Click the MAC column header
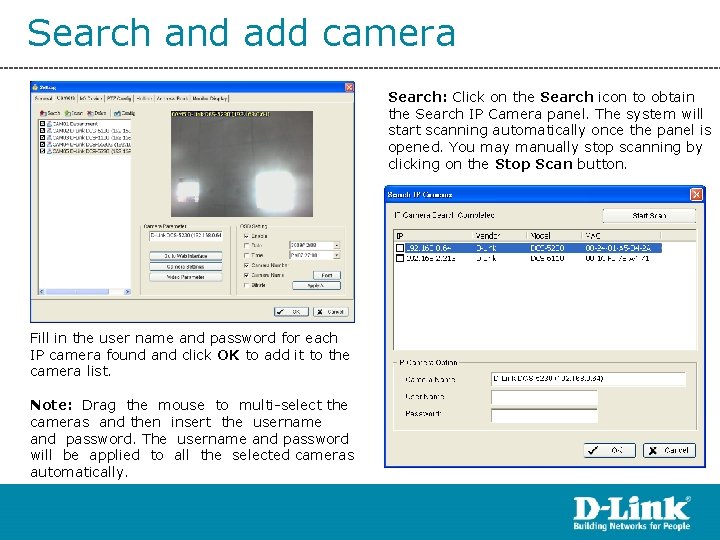 [x=621, y=236]
